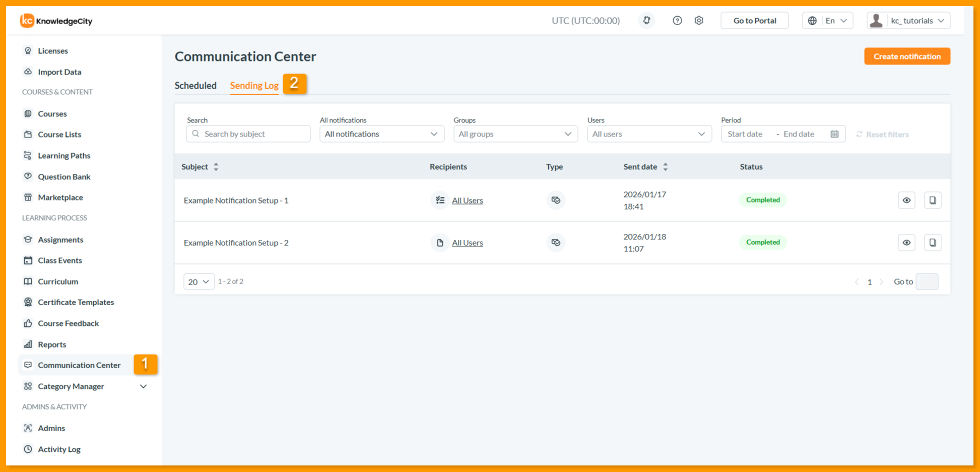Go to Licenses in the sidebar

[x=53, y=51]
